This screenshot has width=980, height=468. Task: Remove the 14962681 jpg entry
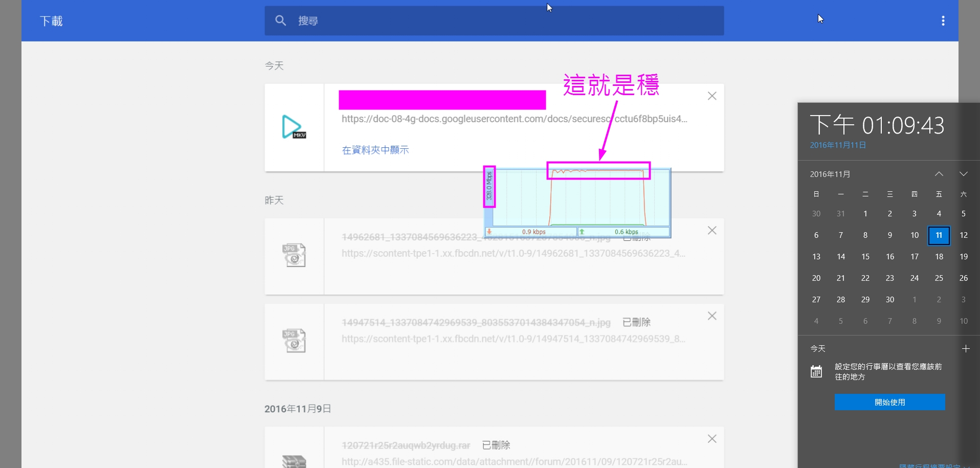point(712,231)
